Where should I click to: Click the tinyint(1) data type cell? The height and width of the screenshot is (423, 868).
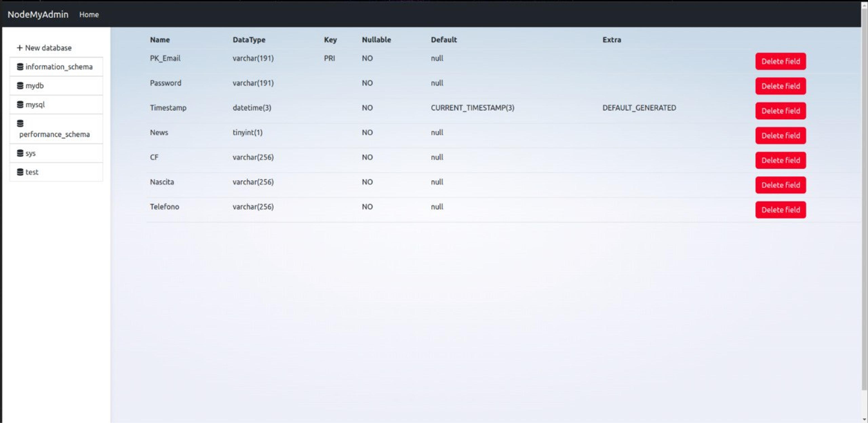pos(248,132)
